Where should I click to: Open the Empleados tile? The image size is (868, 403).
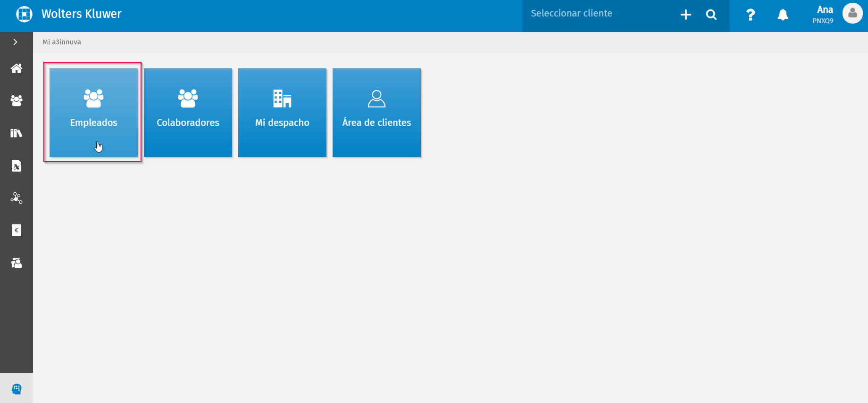[93, 113]
